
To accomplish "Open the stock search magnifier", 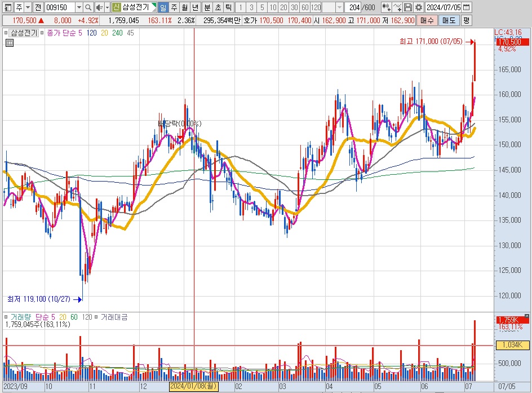I will click(88, 7).
